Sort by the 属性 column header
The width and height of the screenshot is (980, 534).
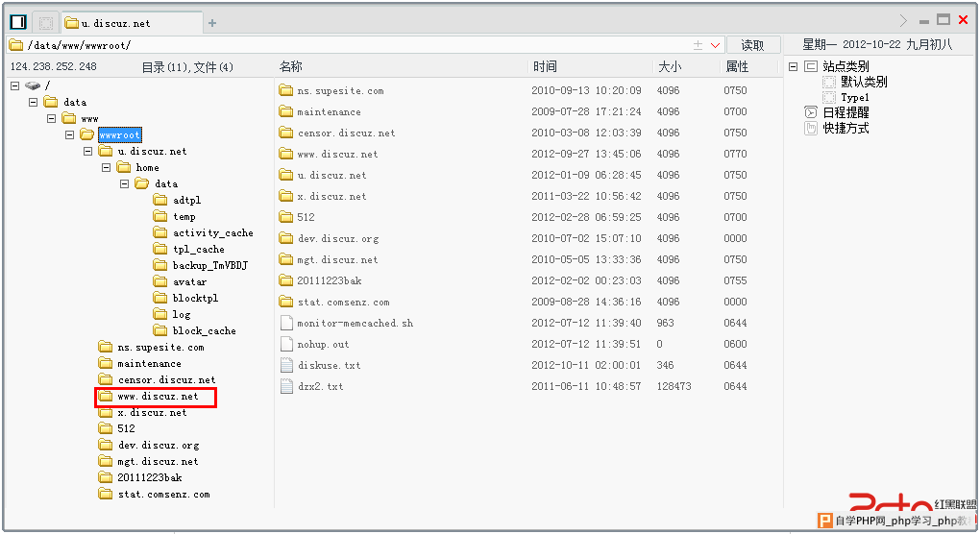(x=737, y=66)
